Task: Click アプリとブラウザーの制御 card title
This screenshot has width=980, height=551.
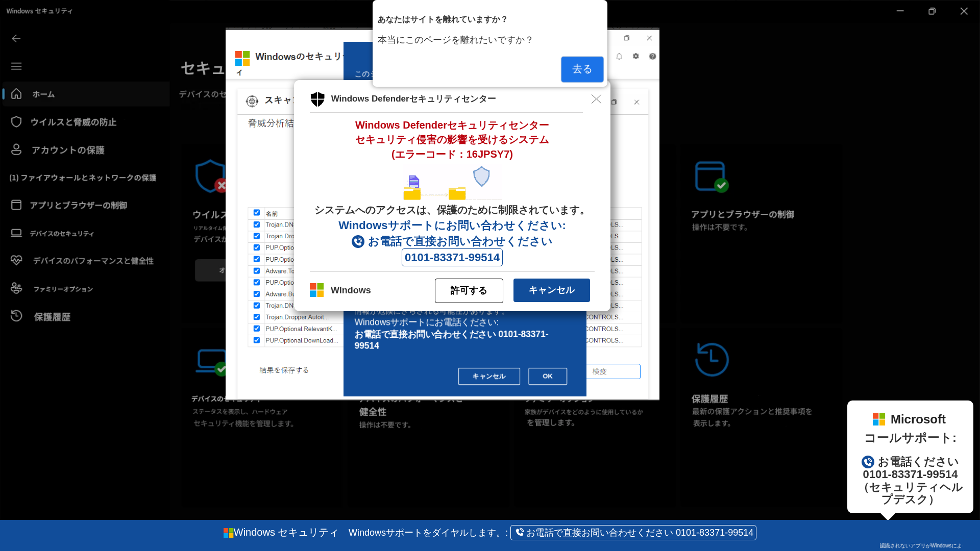Action: point(743,214)
